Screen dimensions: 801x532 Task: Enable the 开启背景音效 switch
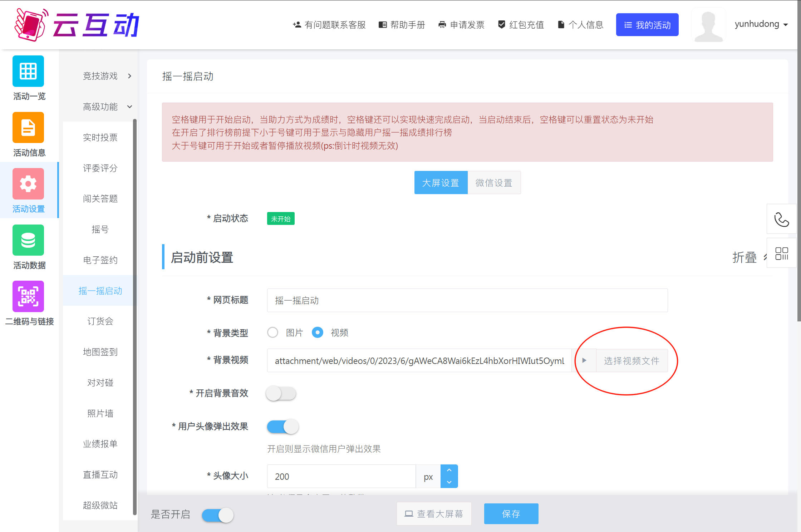281,393
